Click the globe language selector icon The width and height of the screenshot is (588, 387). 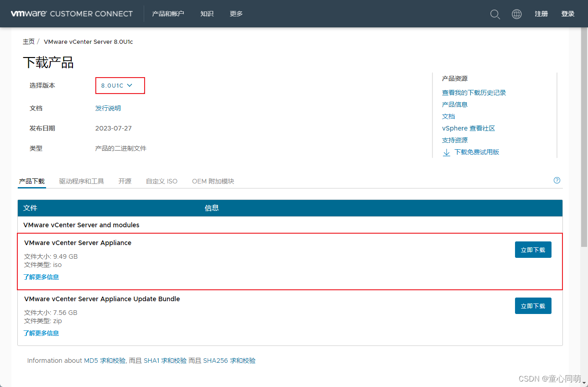516,14
